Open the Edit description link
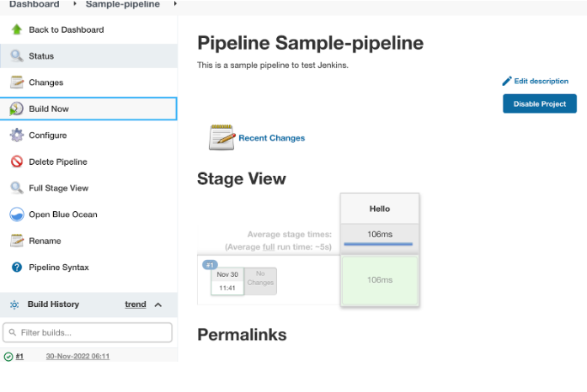Screen dimensions: 587x392 pos(540,81)
